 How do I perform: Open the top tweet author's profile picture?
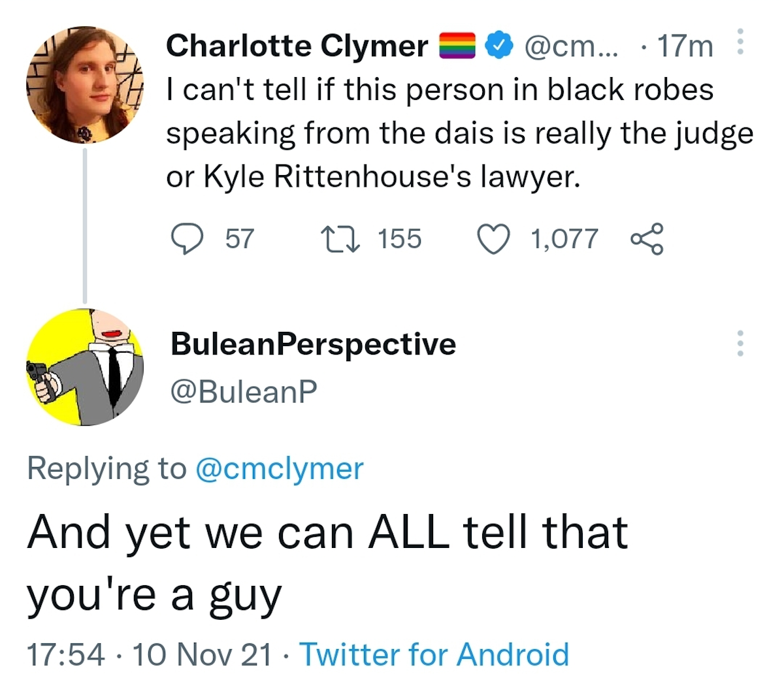coord(84,84)
